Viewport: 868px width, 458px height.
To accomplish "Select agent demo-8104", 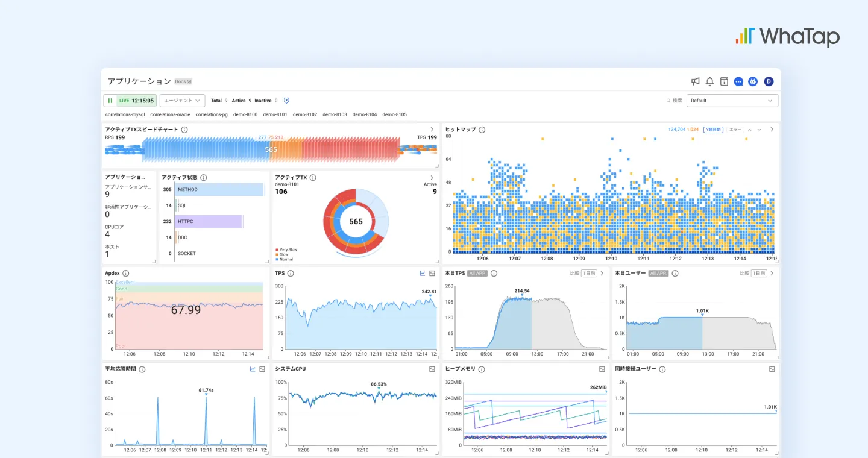I will [x=365, y=114].
